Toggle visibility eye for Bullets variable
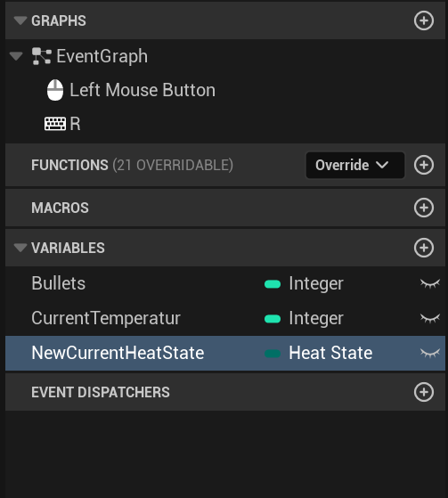Viewport: 448px width, 498px height. point(430,283)
